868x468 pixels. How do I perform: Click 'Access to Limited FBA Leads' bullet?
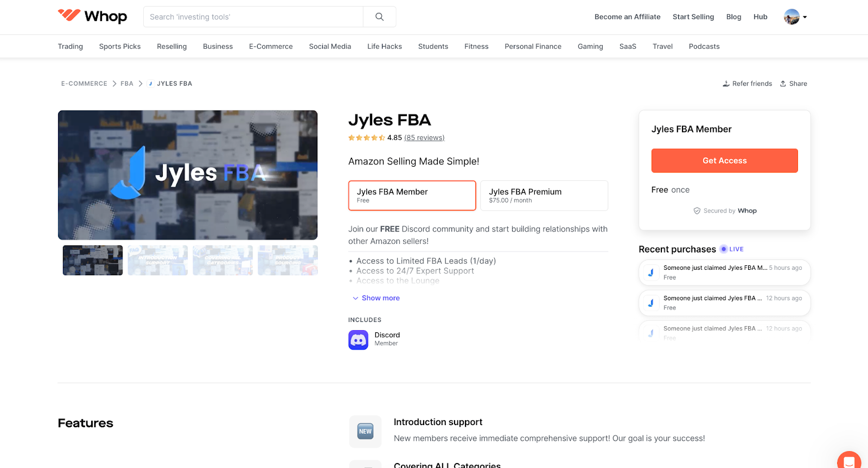point(426,261)
